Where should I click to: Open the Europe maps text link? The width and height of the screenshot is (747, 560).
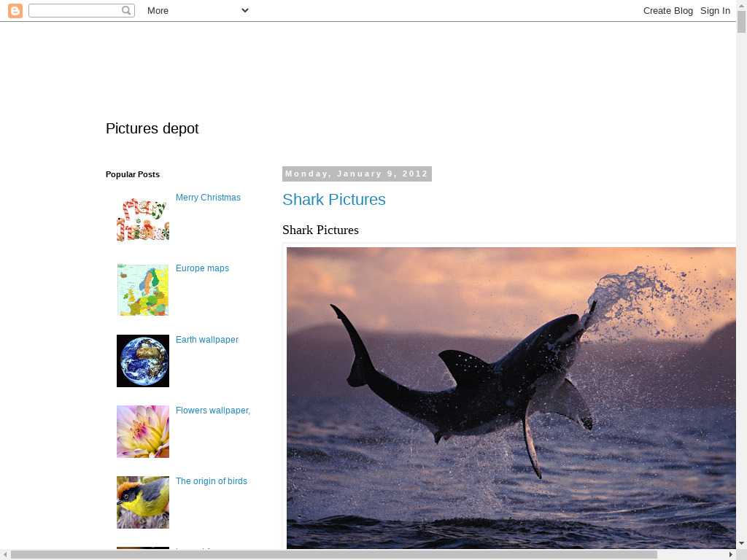point(202,268)
